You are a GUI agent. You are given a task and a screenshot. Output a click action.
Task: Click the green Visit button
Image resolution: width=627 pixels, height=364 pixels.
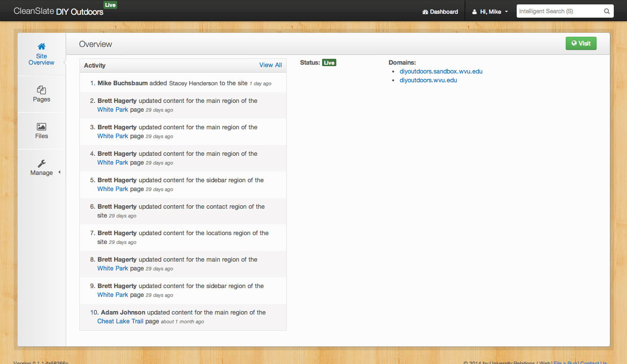pyautogui.click(x=581, y=43)
